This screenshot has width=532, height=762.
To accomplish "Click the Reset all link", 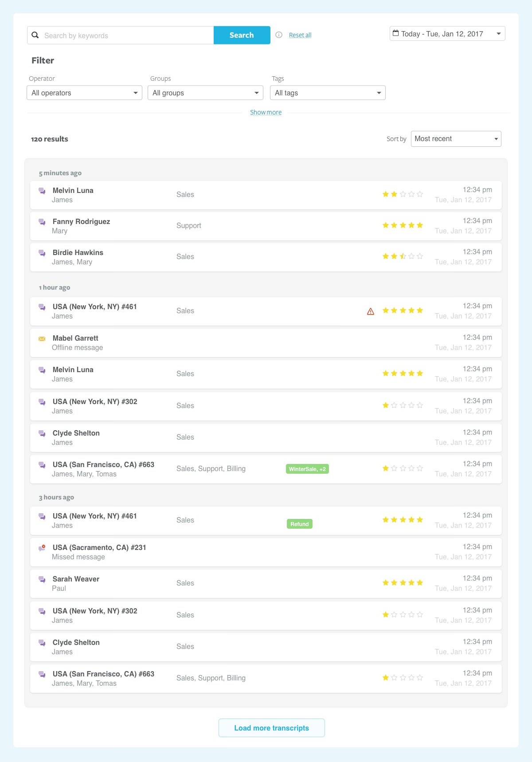I will (x=300, y=35).
